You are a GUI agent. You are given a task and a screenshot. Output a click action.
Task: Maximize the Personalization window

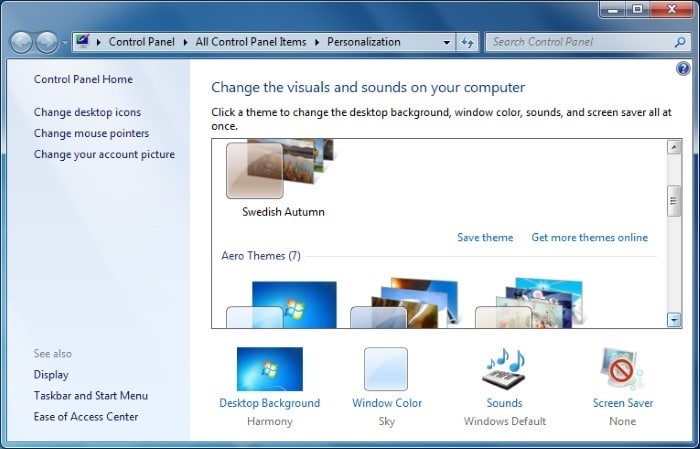[638, 9]
